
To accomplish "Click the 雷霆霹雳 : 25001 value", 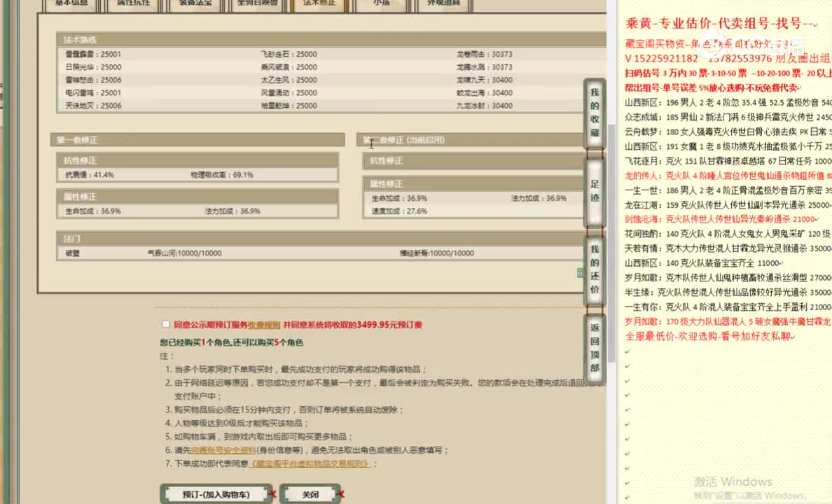I will (93, 54).
